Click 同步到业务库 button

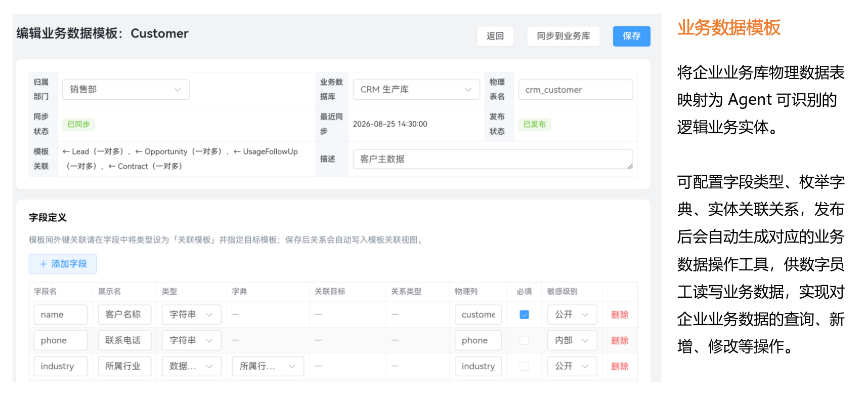click(x=563, y=36)
